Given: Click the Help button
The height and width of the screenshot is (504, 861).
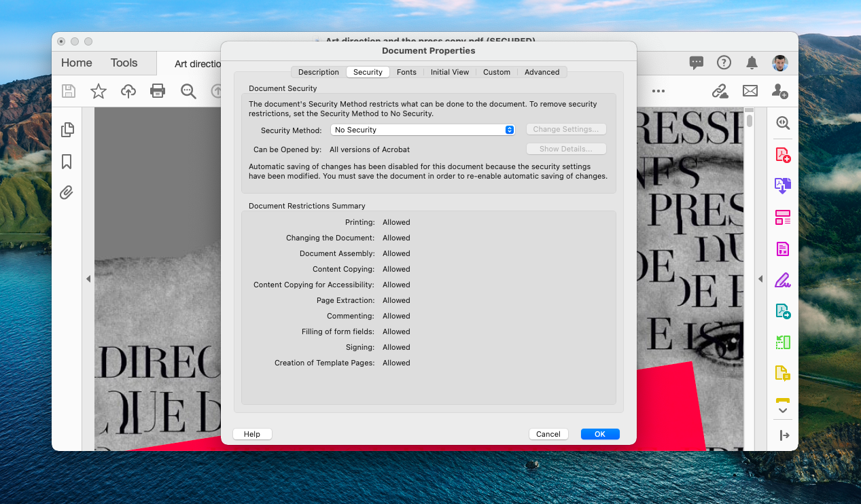Looking at the screenshot, I should pyautogui.click(x=251, y=433).
